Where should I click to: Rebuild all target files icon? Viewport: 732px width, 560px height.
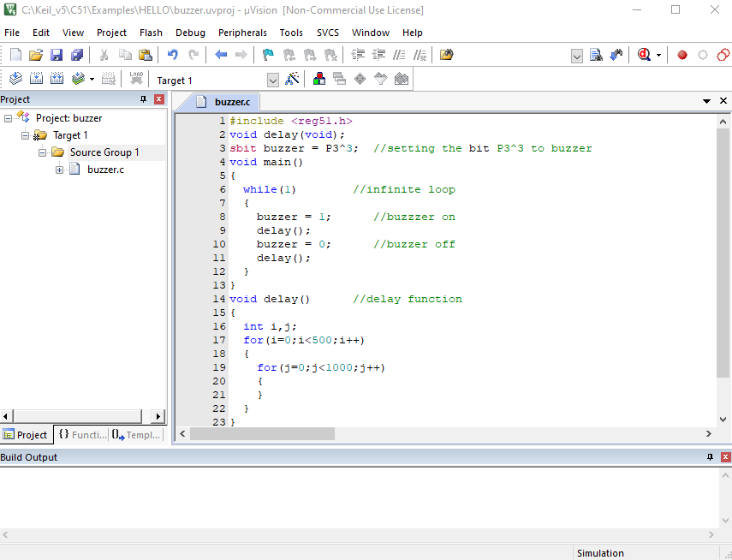[57, 79]
